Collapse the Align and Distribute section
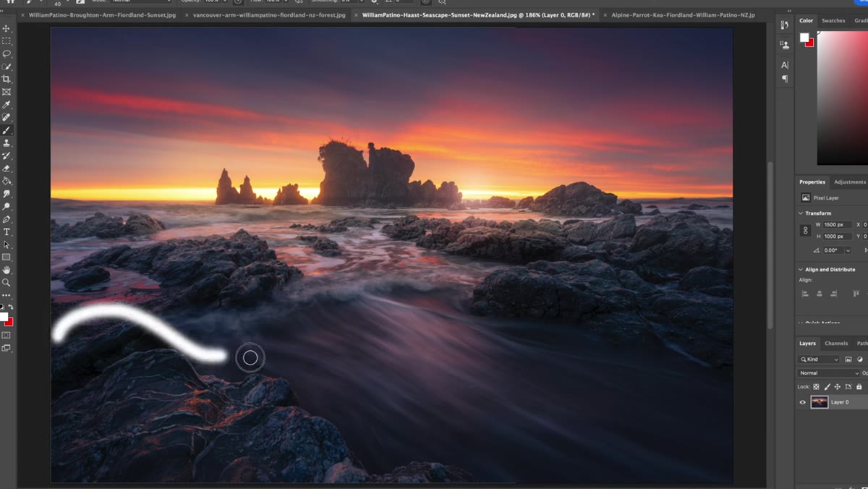Viewport: 868px width, 489px height. (x=801, y=270)
